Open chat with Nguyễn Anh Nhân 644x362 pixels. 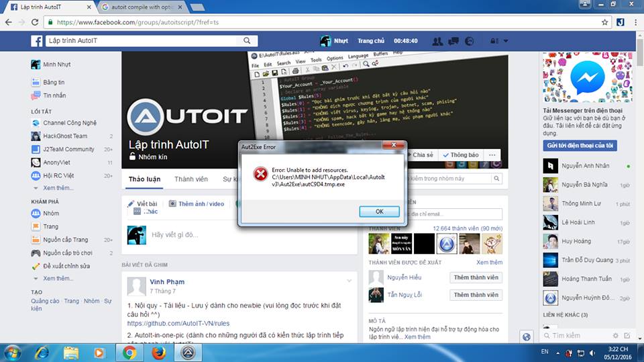point(588,166)
